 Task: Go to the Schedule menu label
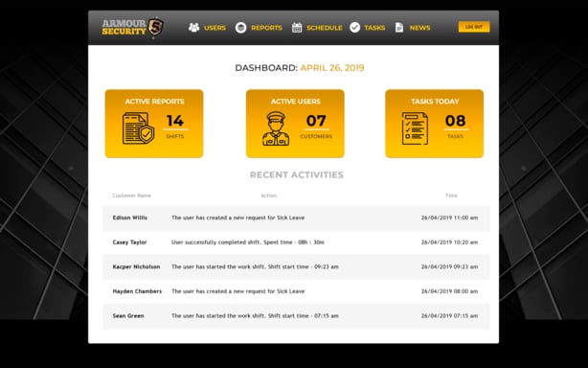[x=325, y=28]
